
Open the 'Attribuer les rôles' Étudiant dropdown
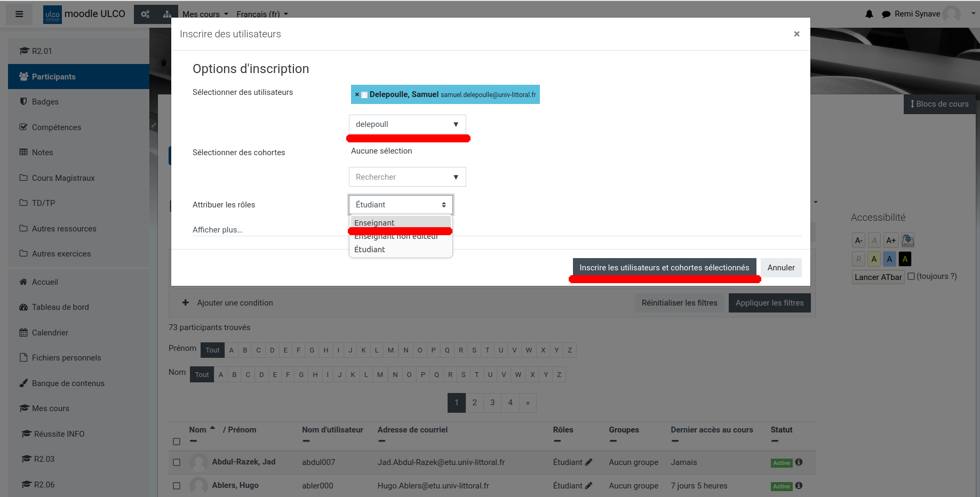[401, 205]
